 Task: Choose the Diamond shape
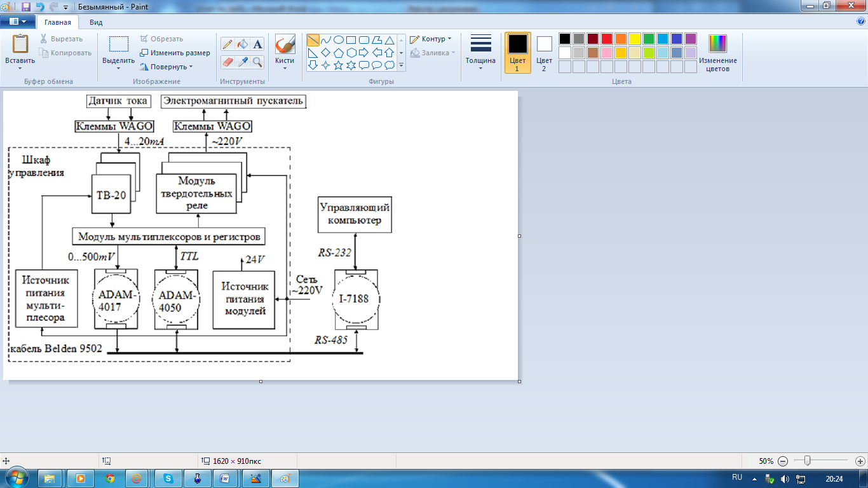(x=326, y=53)
